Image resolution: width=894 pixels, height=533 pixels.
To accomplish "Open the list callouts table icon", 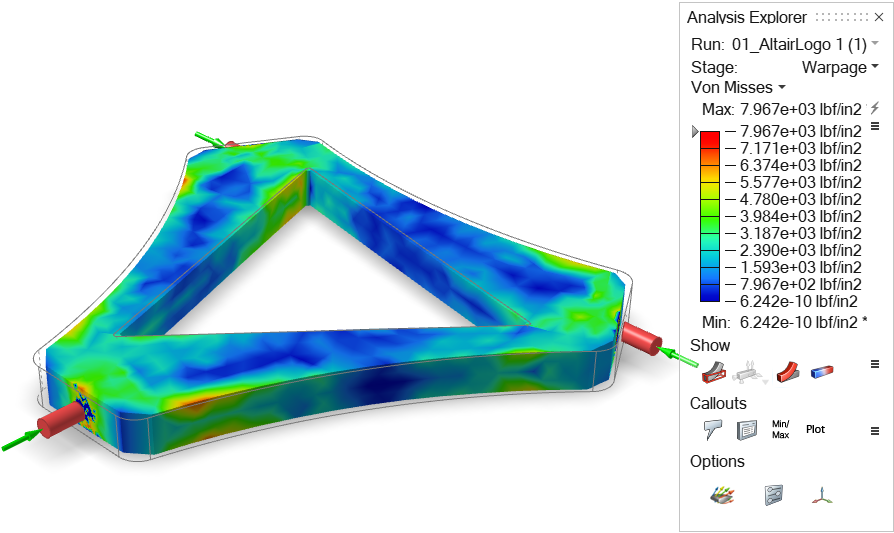I will click(747, 430).
